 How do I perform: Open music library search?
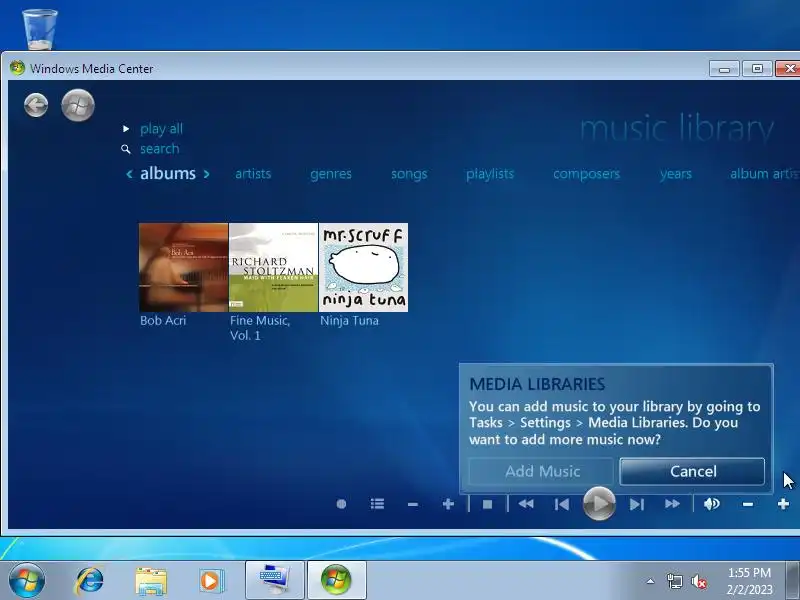(160, 149)
